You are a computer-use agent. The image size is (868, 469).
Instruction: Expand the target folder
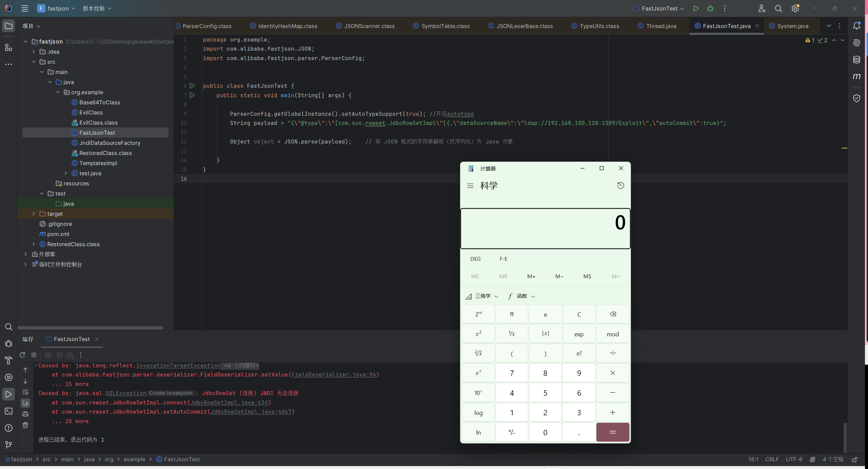coord(33,214)
